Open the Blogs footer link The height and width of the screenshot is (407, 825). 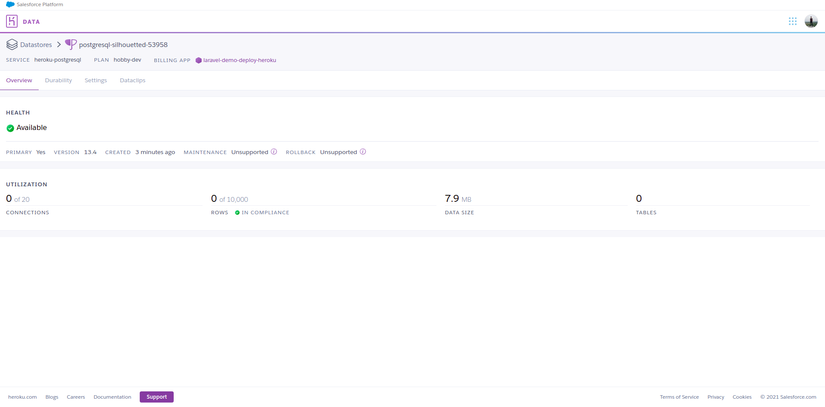tap(52, 397)
